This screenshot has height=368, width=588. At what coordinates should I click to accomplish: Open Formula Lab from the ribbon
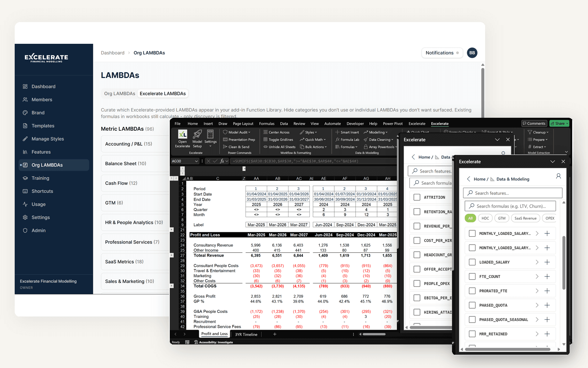tap(347, 139)
